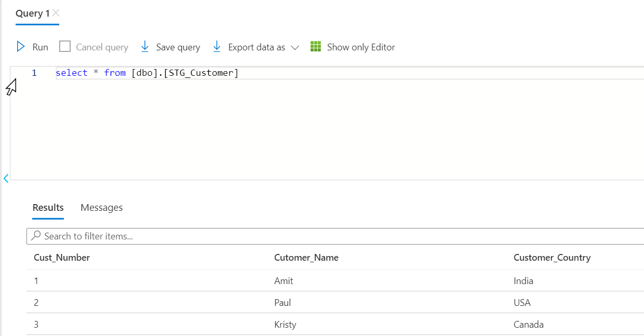Click the Customer_Country column header
Screen dimensions: 644x336
coord(552,258)
